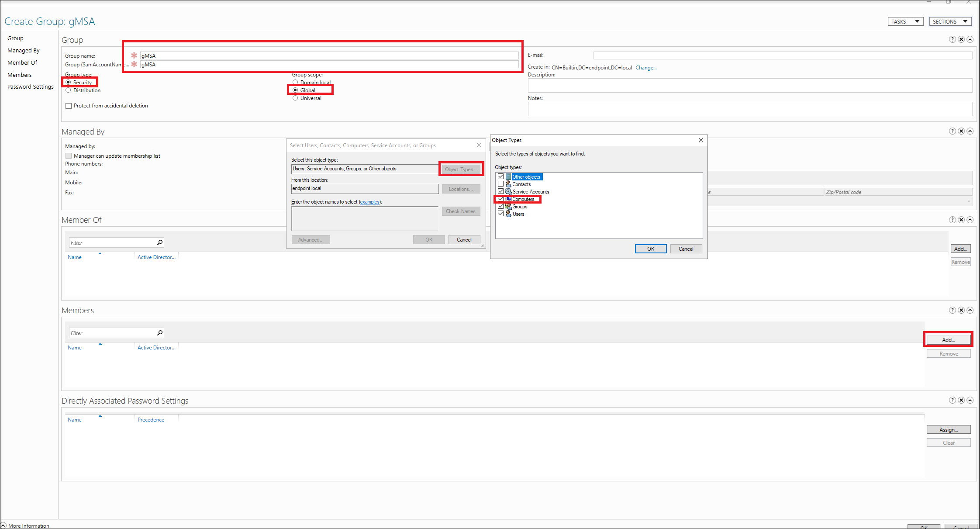This screenshot has width=980, height=529.
Task: Click help icon in Group section header
Action: pos(952,39)
